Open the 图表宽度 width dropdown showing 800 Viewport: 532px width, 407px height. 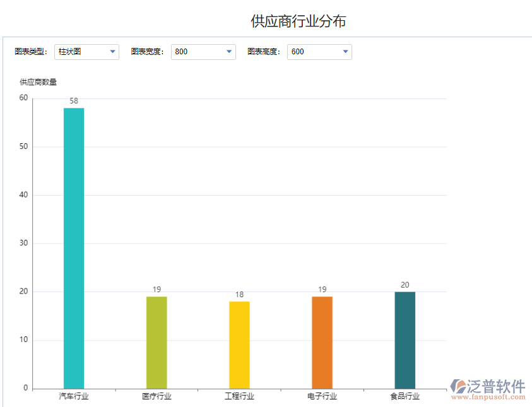(230, 52)
